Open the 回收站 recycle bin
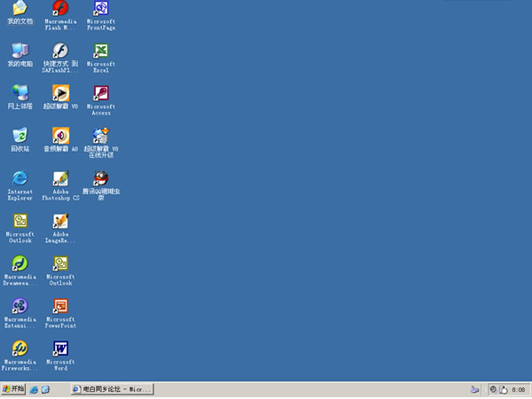Screen dimensions: 532x399 (x=20, y=136)
